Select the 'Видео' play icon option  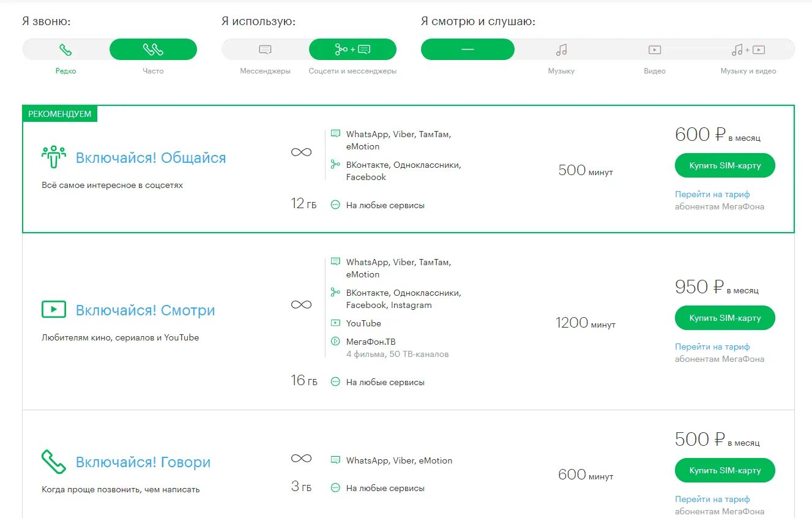pyautogui.click(x=655, y=50)
